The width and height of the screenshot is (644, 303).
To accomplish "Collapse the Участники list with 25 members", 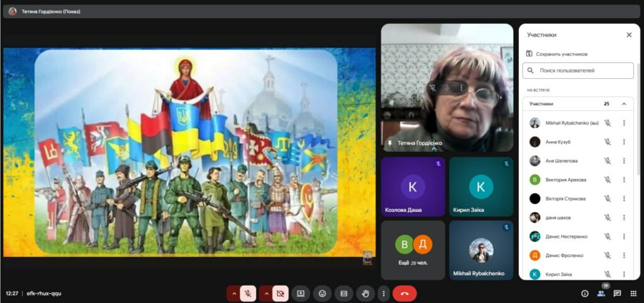I will coord(624,104).
